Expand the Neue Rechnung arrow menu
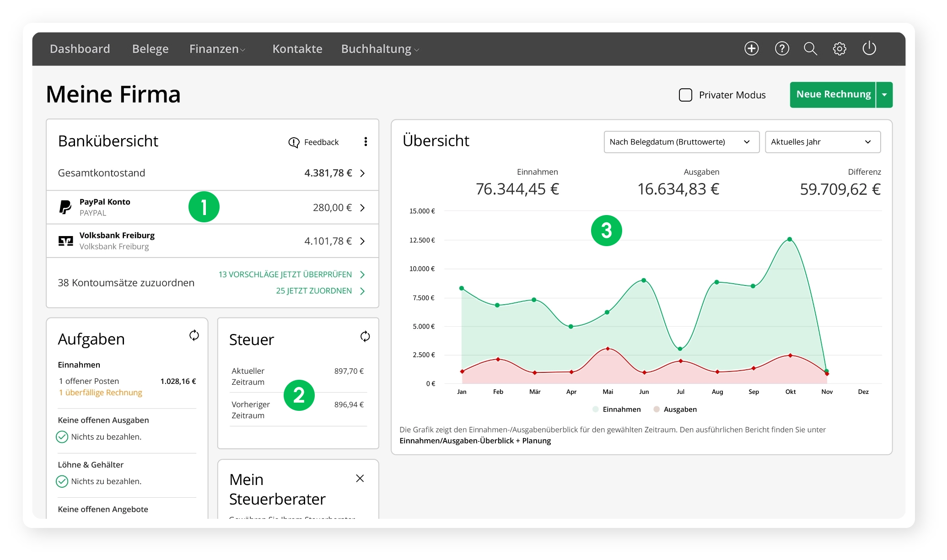Screen dimensions: 947x560 884,95
